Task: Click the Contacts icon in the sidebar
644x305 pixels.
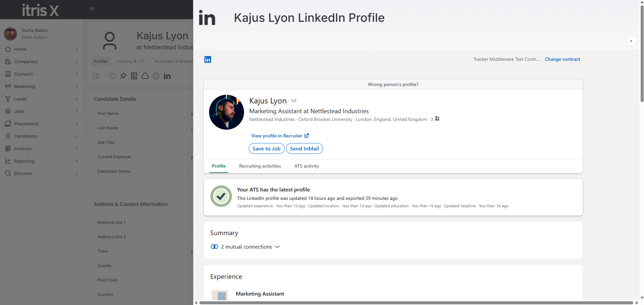Action: point(8,74)
